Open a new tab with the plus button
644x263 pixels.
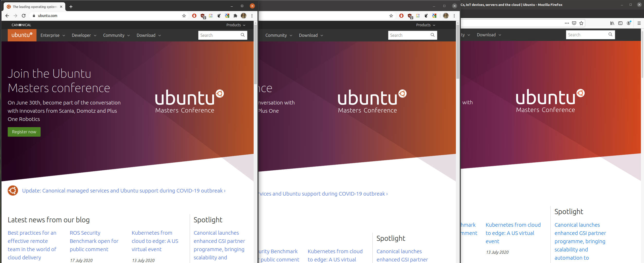[71, 7]
